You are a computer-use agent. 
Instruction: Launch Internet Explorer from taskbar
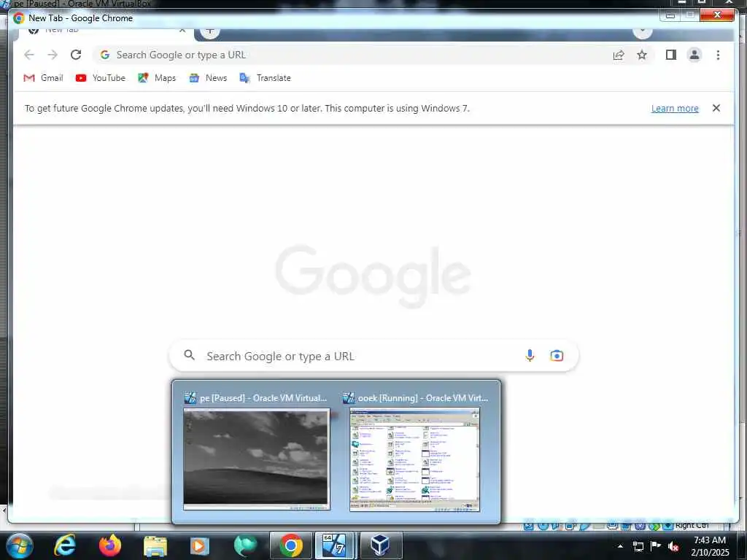[65, 545]
